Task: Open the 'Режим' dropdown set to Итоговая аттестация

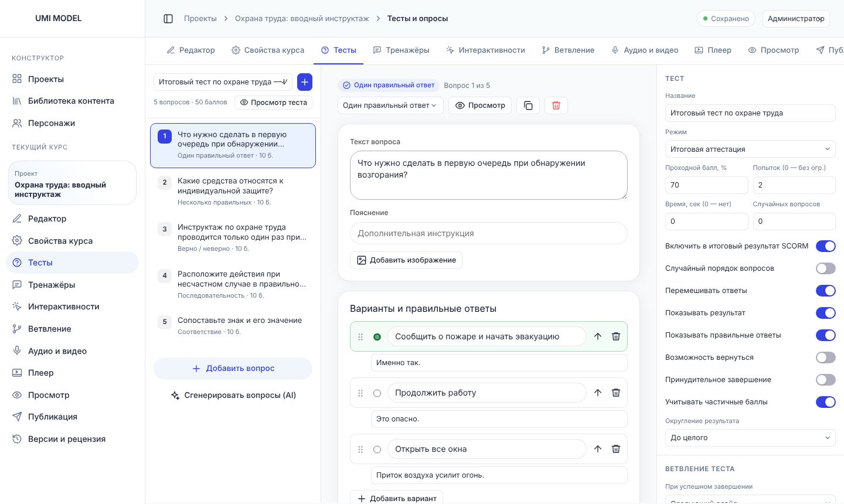Action: [750, 149]
